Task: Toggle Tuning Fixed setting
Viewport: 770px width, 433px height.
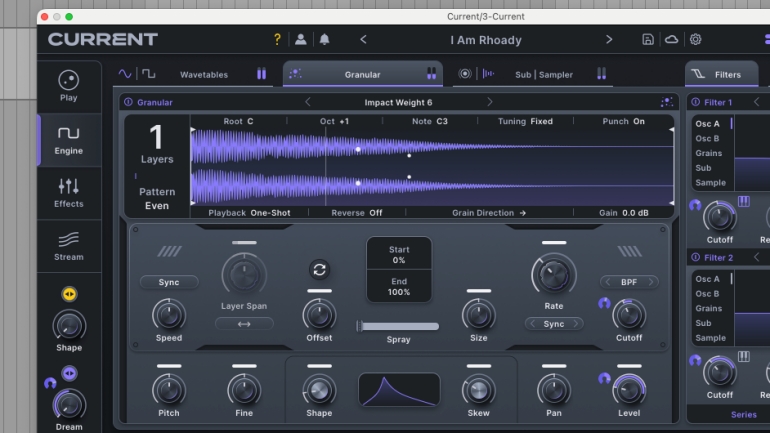Action: (x=525, y=121)
